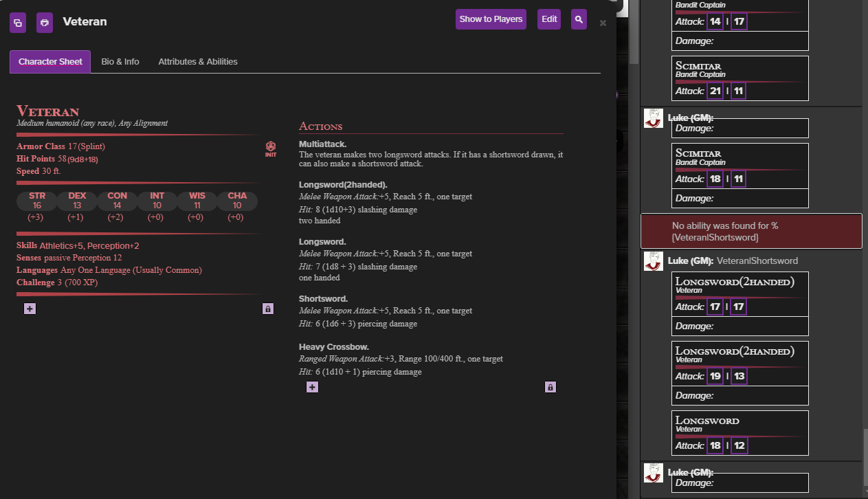Roll the Shortsword action

click(324, 299)
